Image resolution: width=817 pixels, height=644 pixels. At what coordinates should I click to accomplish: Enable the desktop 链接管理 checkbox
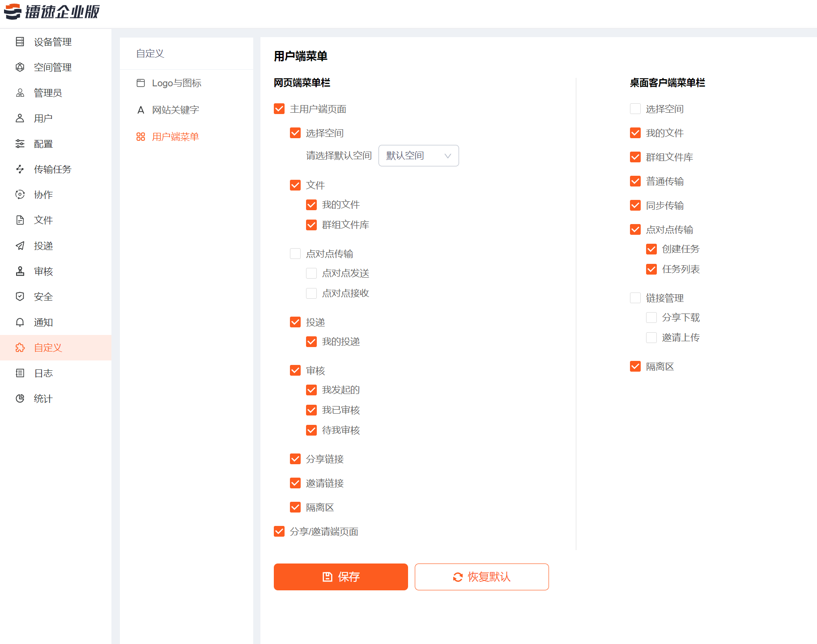(635, 298)
